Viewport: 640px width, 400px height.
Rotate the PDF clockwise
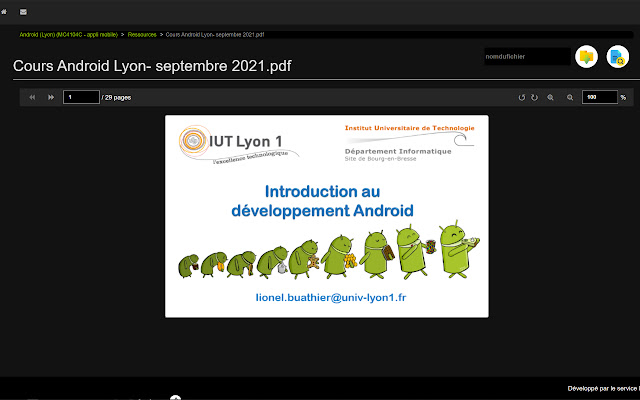pyautogui.click(x=534, y=98)
